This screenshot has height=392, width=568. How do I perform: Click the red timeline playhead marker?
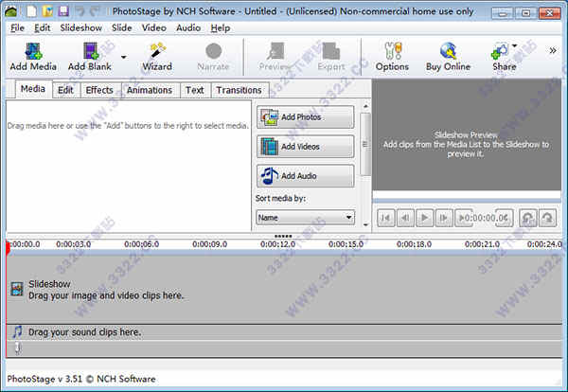(8, 248)
